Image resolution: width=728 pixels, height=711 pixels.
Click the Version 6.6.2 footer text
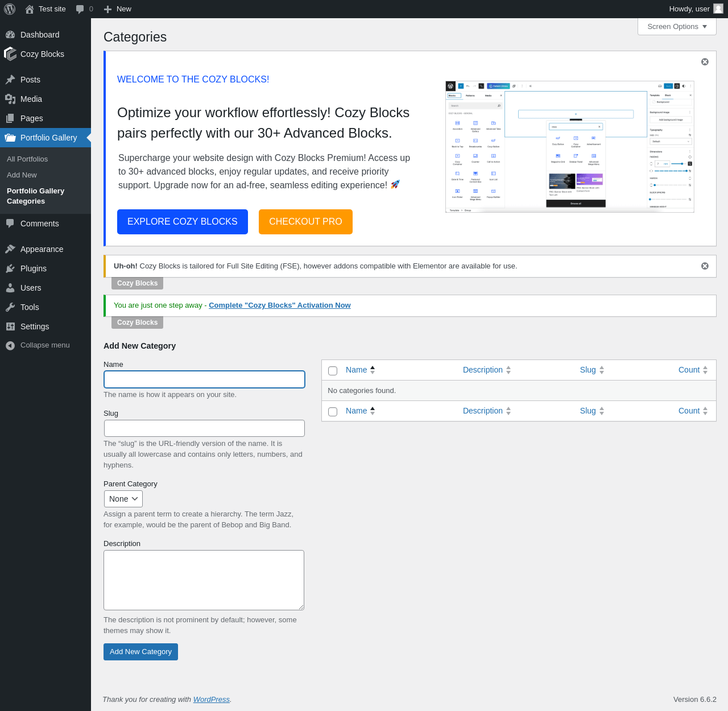coord(695,700)
